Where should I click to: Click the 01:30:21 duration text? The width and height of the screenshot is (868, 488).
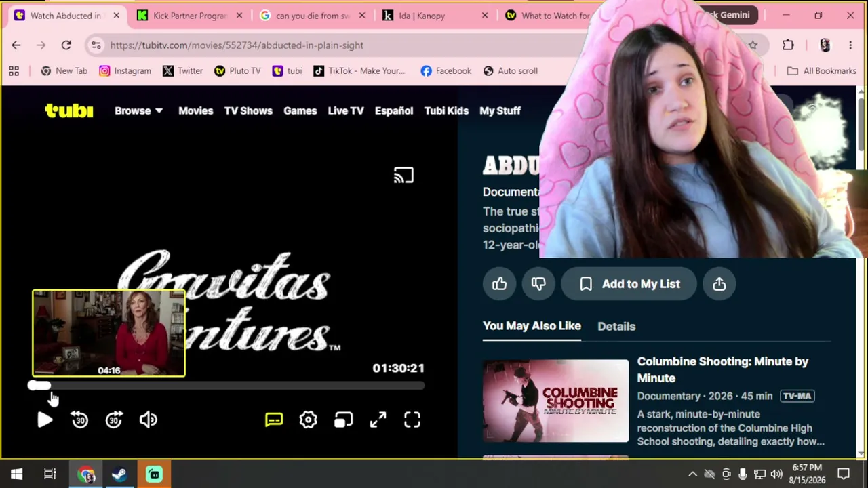click(398, 368)
